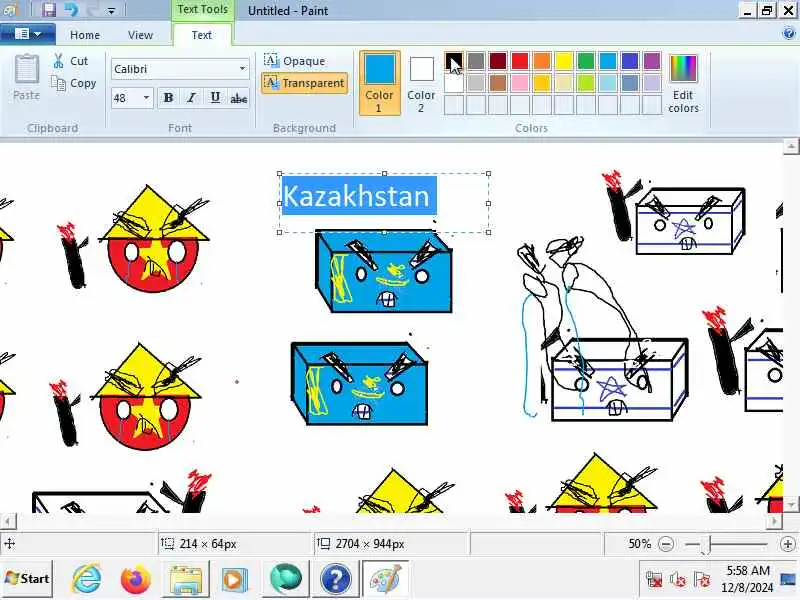The width and height of the screenshot is (800, 600).
Task: Toggle Strikethrough formatting
Action: [x=239, y=97]
